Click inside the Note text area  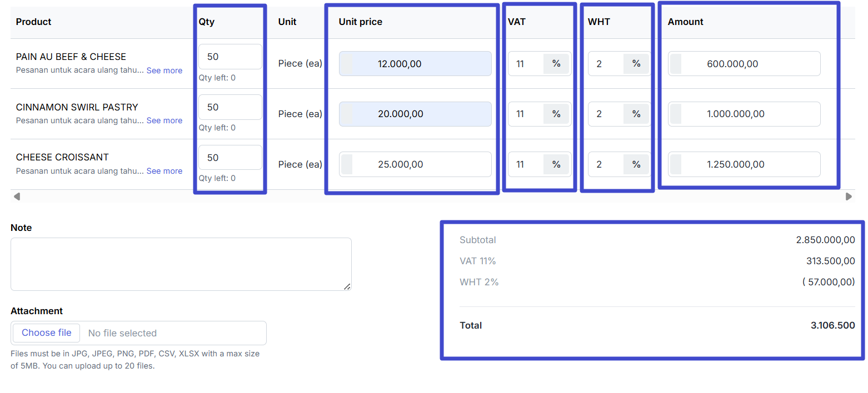pos(181,264)
